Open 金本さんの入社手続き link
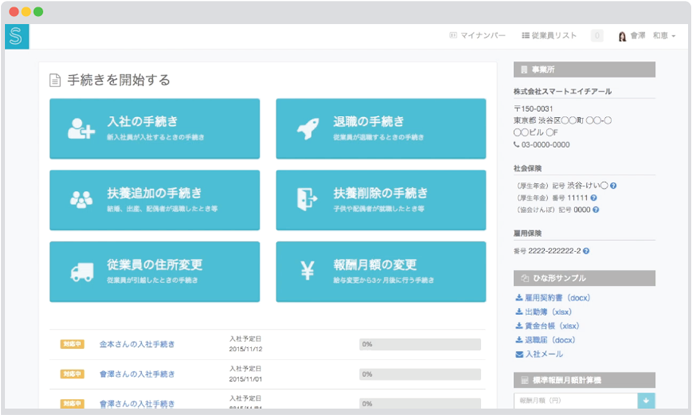 [137, 344]
